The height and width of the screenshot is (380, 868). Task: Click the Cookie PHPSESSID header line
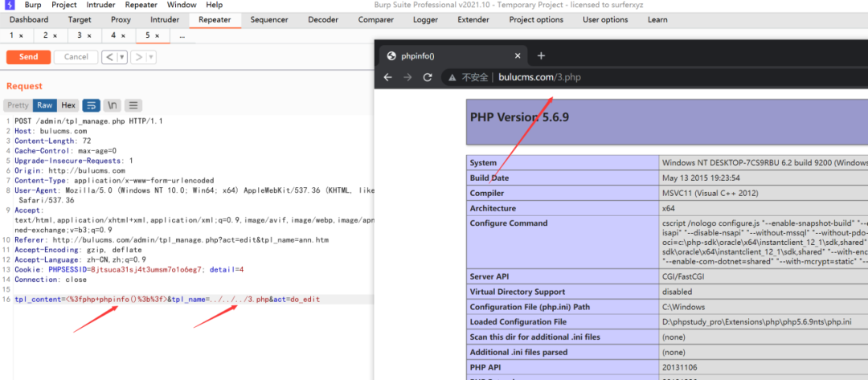point(129,269)
